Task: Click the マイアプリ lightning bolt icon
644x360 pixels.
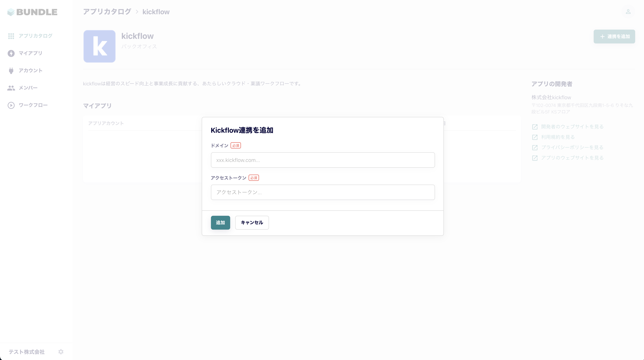Action: 11,53
